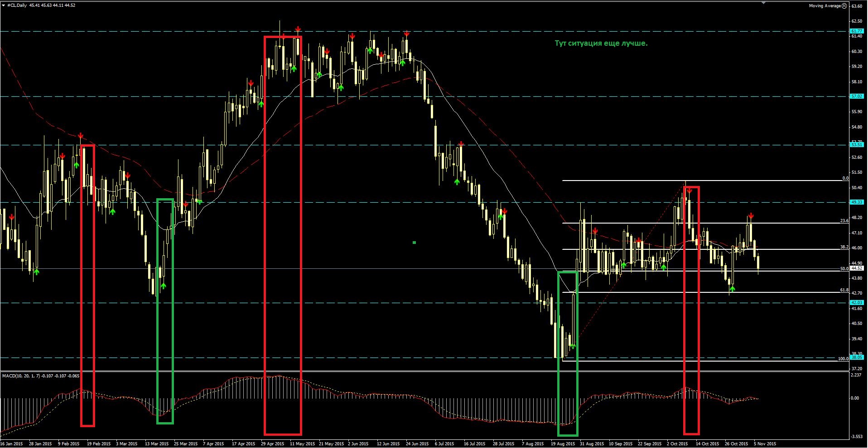The image size is (868, 448).
Task: Click the 0.00 MACD scale value
Action: [x=855, y=398]
